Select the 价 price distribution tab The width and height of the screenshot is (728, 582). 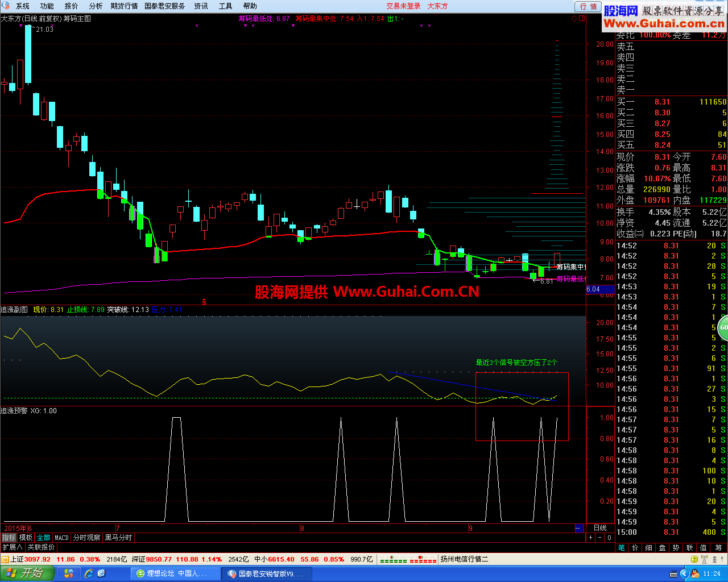[635, 548]
